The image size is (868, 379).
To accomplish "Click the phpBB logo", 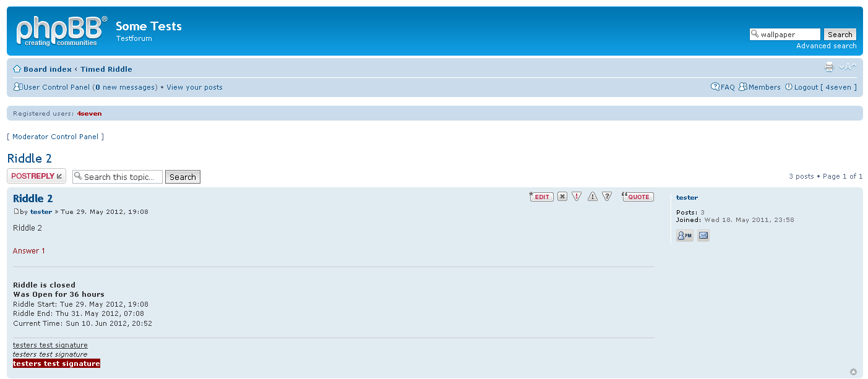I will coord(61,31).
